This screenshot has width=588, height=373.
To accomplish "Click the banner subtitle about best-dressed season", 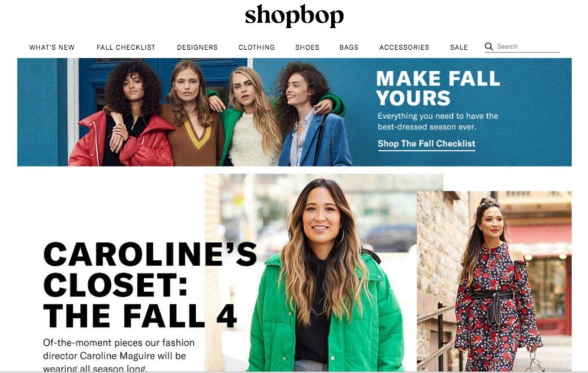I will click(x=438, y=121).
